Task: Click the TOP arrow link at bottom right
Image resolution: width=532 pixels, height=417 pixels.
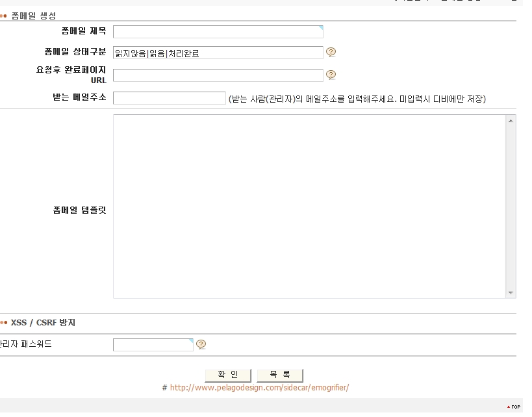Action: pyautogui.click(x=513, y=407)
